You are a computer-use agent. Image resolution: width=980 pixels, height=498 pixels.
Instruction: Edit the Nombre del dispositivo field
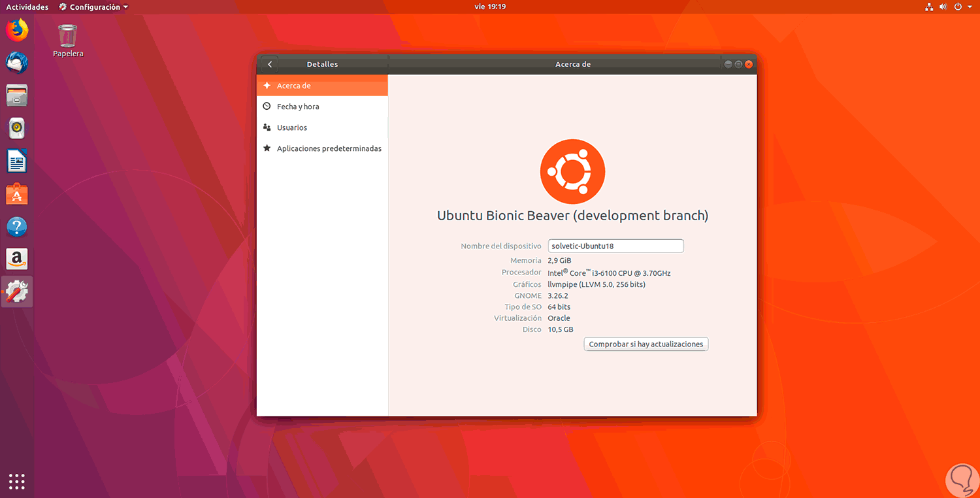tap(615, 246)
